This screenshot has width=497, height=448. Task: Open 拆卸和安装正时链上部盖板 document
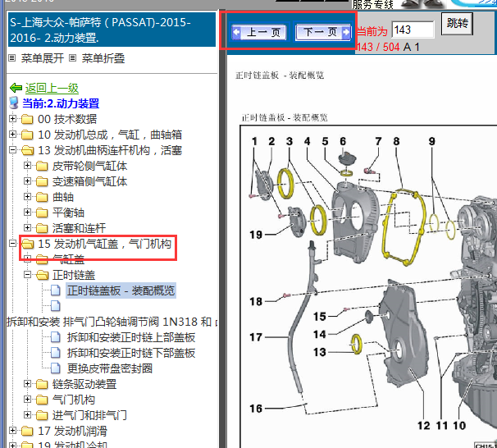coord(131,337)
